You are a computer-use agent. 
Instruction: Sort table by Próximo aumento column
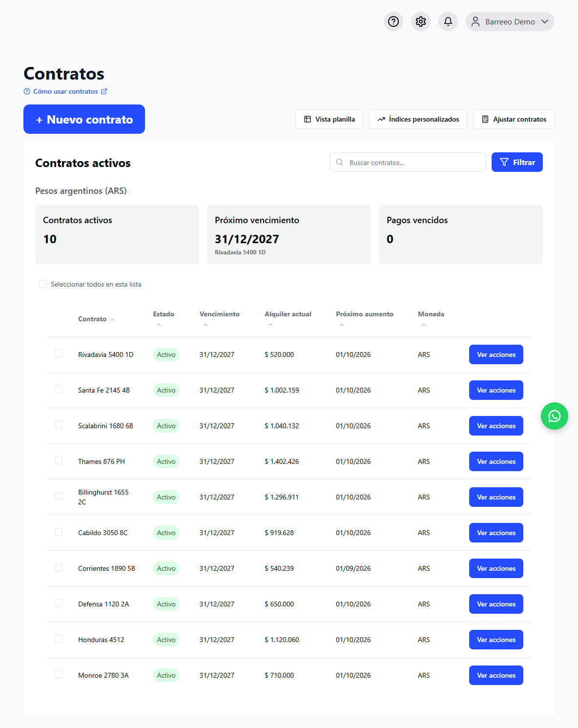(364, 319)
